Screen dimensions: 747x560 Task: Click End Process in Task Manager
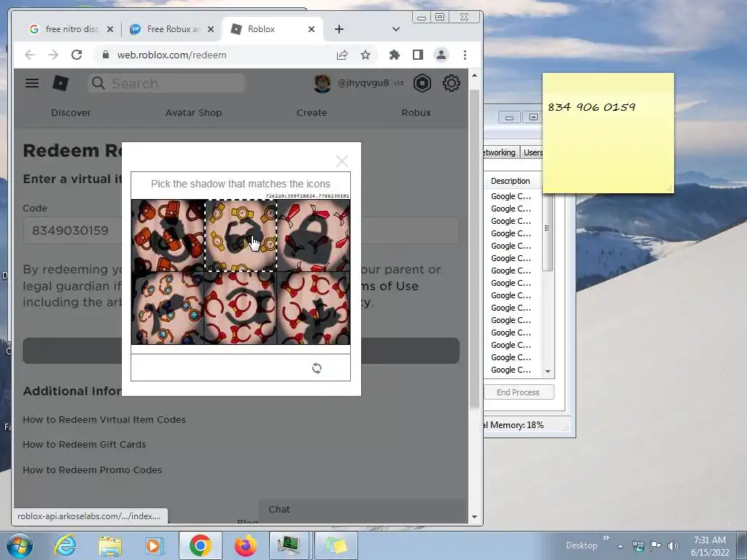coord(519,392)
